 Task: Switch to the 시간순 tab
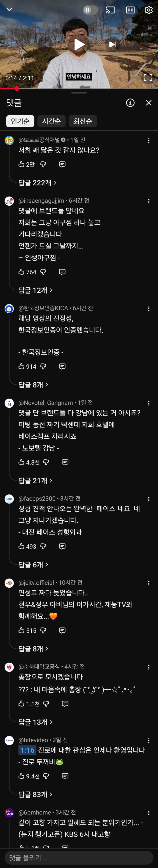51,121
